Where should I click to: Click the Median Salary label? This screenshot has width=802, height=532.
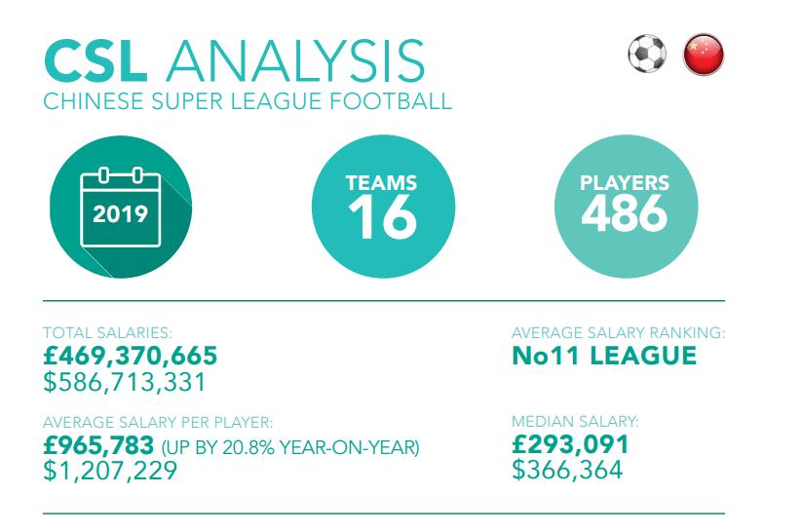[x=575, y=423]
